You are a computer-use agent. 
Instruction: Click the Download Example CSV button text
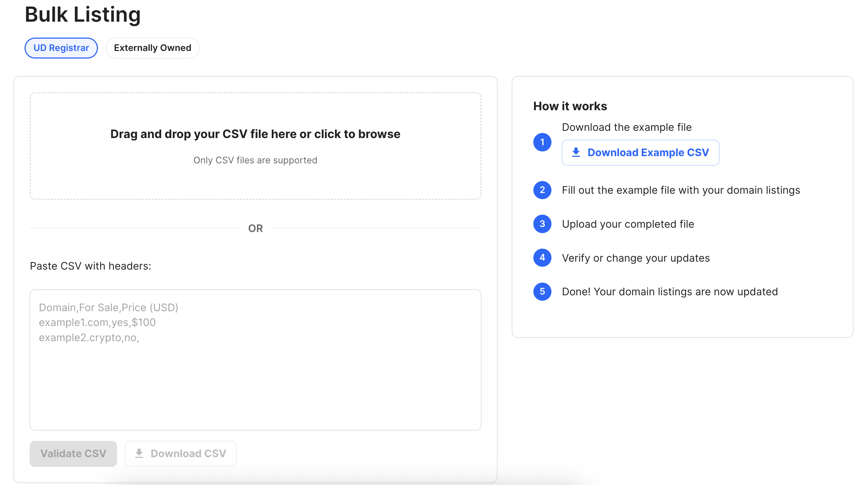(x=648, y=153)
